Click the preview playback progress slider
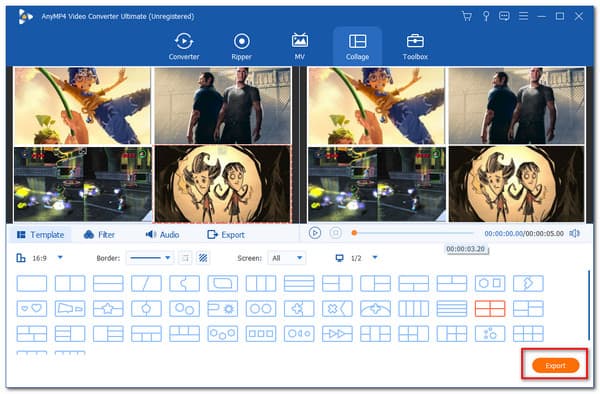 tap(412, 233)
